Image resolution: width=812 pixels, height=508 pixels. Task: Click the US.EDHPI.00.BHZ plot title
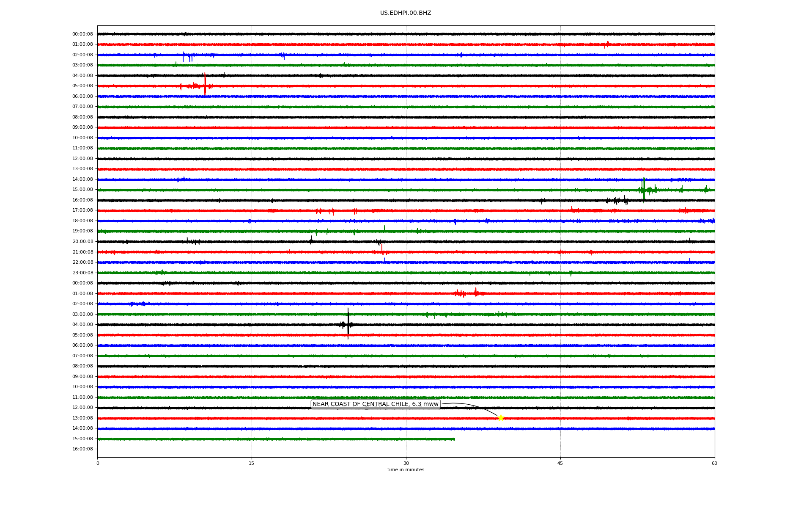406,13
